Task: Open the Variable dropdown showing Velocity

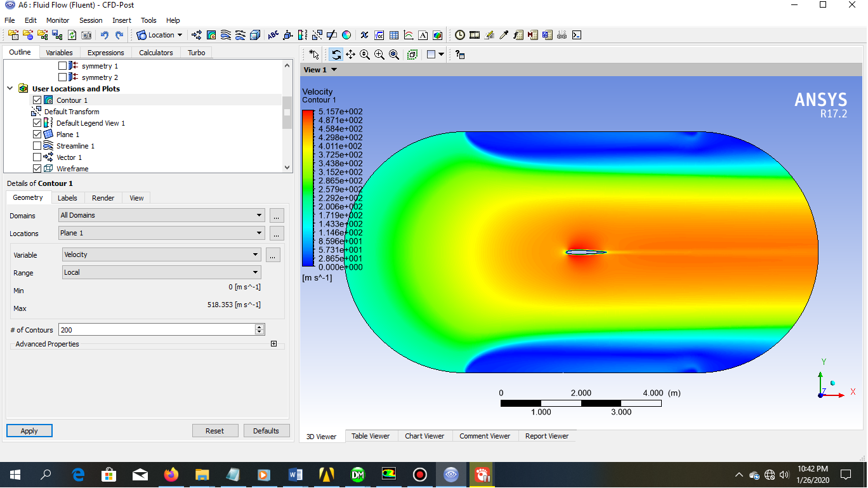Action: (161, 254)
